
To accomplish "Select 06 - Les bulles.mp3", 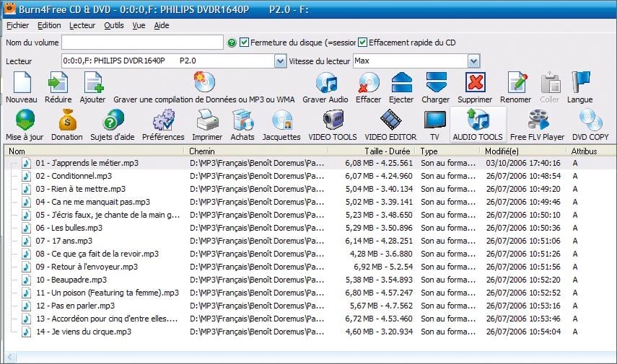I will (69, 228).
